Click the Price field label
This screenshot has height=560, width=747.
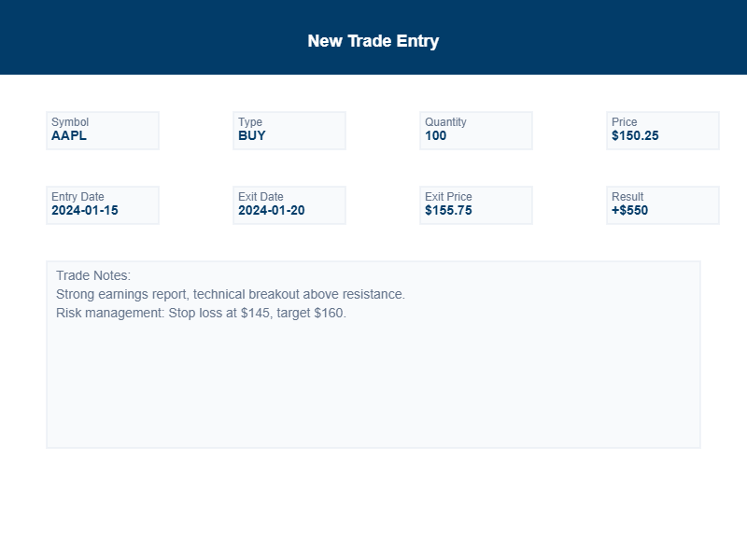[x=624, y=121]
